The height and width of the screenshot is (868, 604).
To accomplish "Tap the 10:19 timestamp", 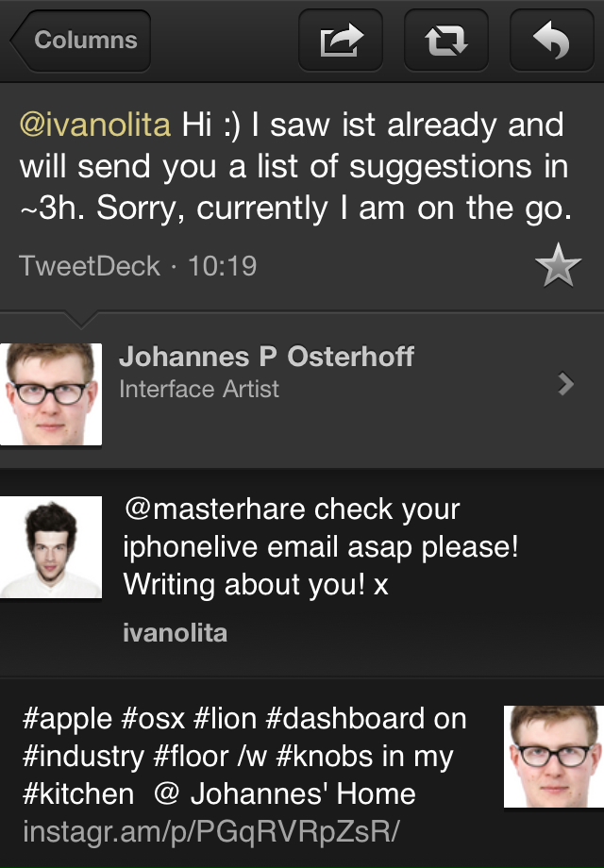I will point(223,266).
